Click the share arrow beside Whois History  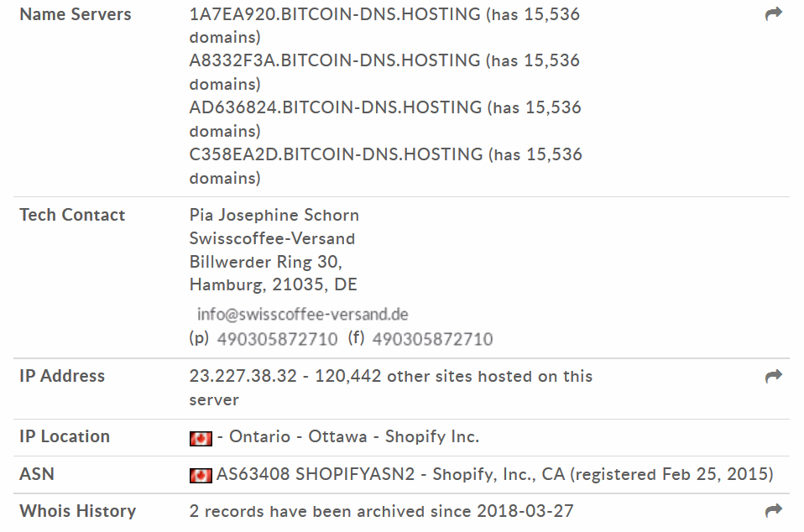point(773,510)
